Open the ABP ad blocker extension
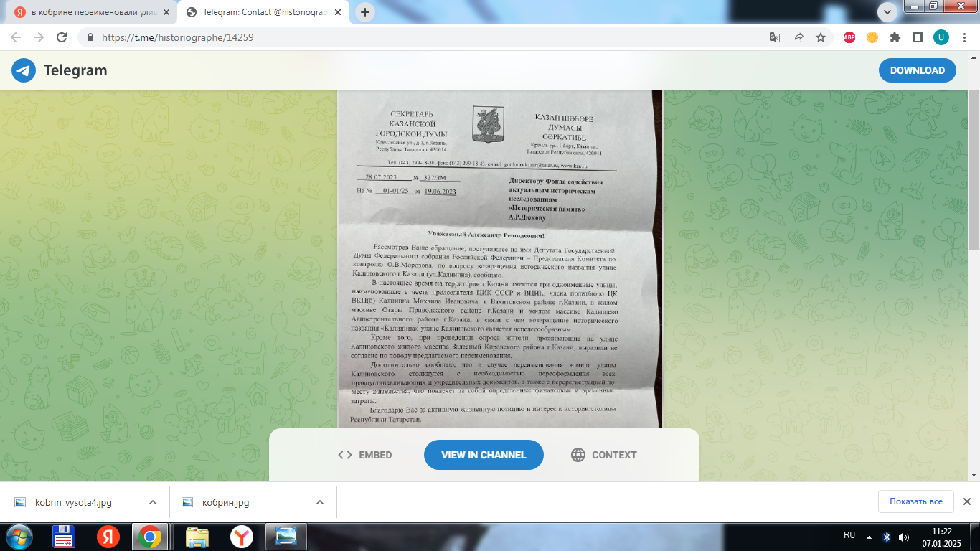Screen dimensions: 980x551 pyautogui.click(x=849, y=37)
